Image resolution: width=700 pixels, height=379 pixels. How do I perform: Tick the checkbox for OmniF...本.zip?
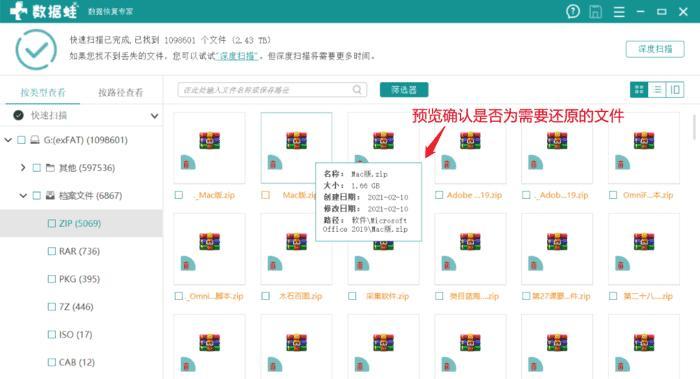pos(613,195)
